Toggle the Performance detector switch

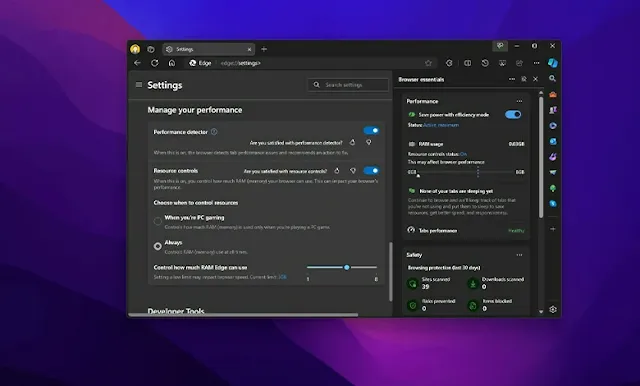pos(371,131)
